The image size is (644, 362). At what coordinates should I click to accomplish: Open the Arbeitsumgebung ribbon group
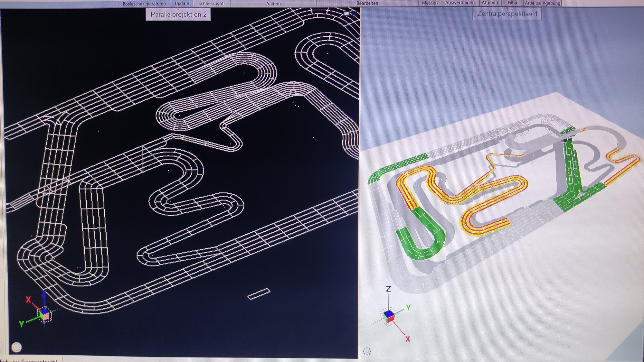tap(543, 3)
